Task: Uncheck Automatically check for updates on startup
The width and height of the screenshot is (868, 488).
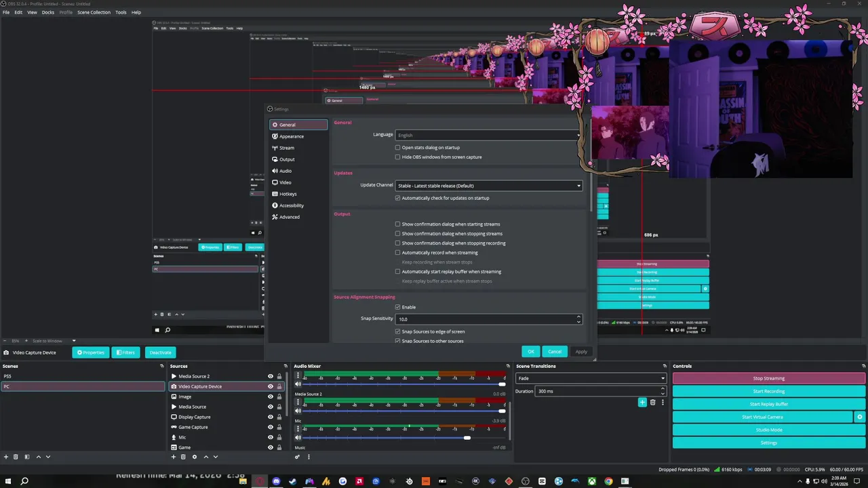Action: (397, 198)
